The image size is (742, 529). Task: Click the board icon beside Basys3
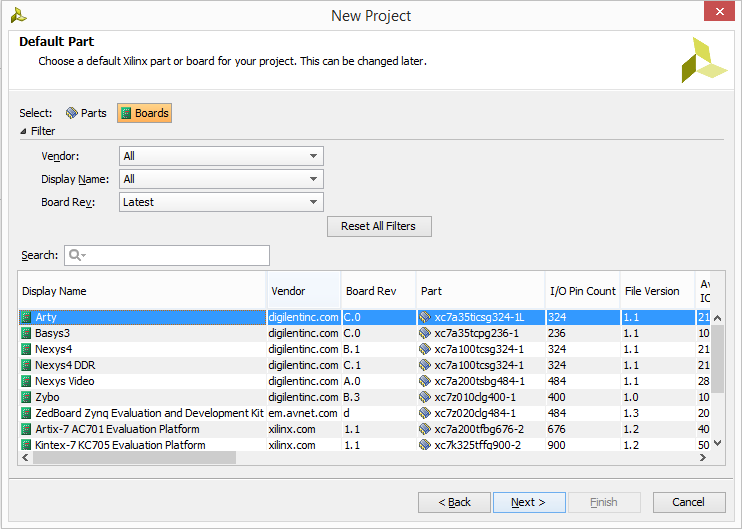26,333
